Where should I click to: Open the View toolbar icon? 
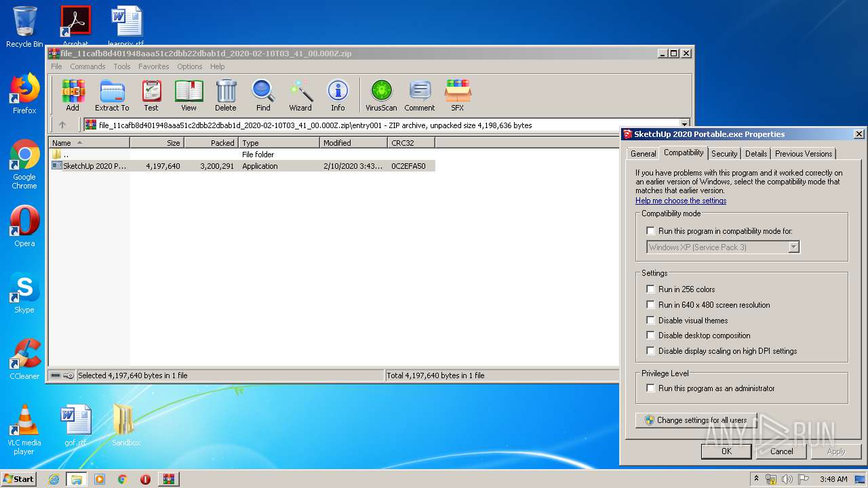[189, 95]
